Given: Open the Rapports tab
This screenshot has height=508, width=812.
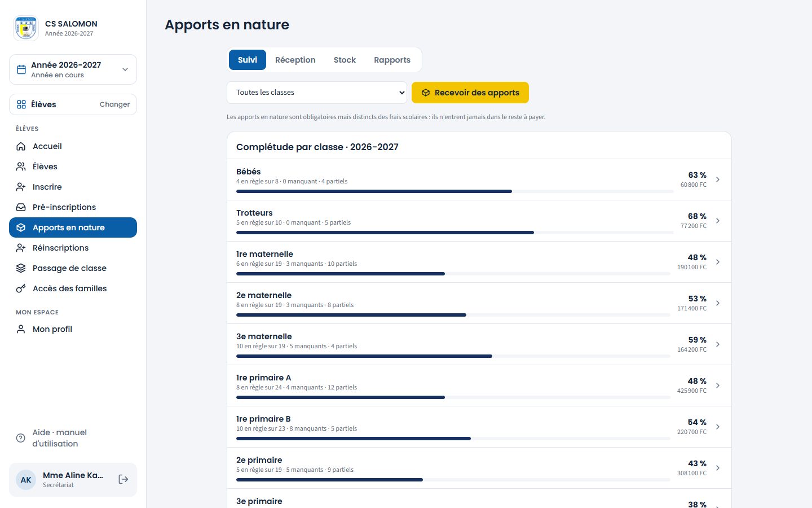Looking at the screenshot, I should 392,60.
